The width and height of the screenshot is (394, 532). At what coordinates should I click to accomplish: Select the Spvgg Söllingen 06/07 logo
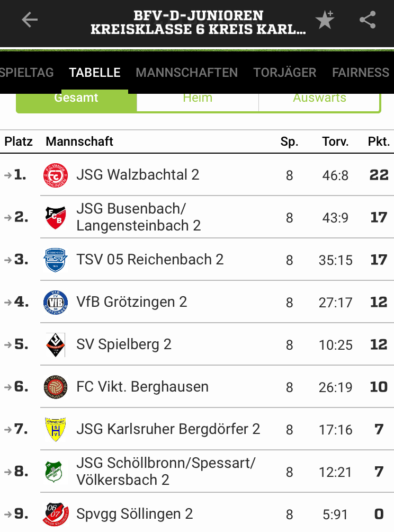click(x=56, y=514)
